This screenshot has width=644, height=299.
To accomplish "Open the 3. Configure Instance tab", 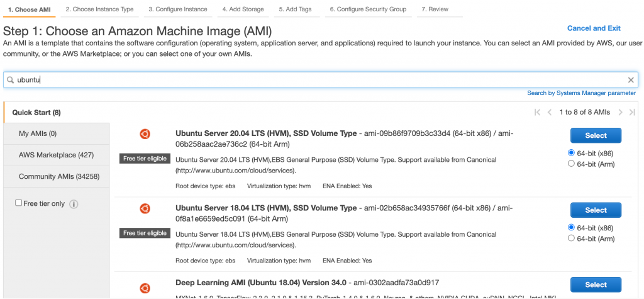I will pos(178,9).
